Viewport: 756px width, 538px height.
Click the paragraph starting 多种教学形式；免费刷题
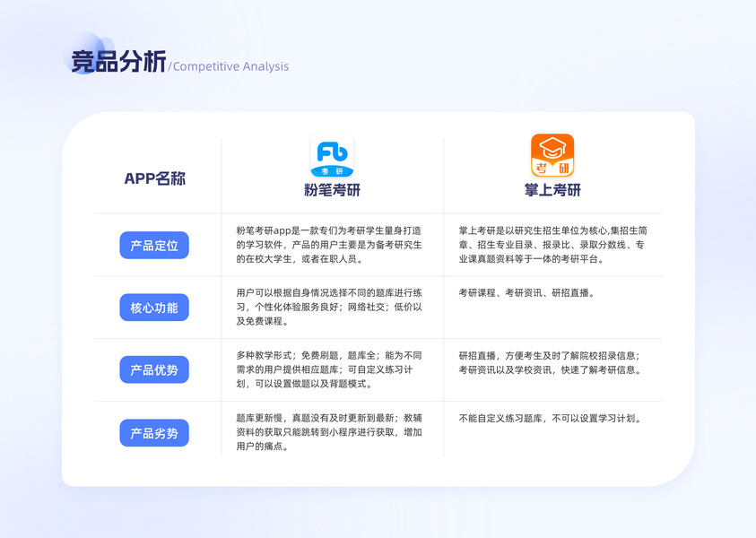pos(329,369)
